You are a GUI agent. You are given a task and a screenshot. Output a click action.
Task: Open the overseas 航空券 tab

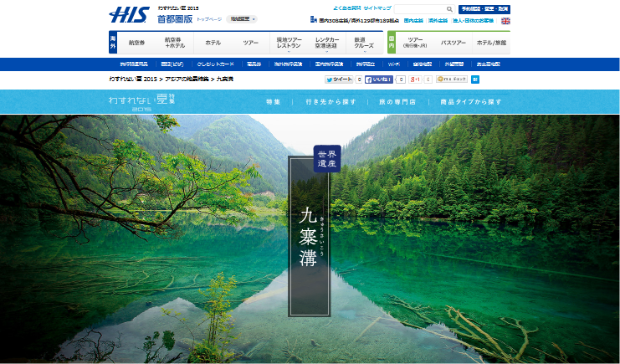click(136, 43)
